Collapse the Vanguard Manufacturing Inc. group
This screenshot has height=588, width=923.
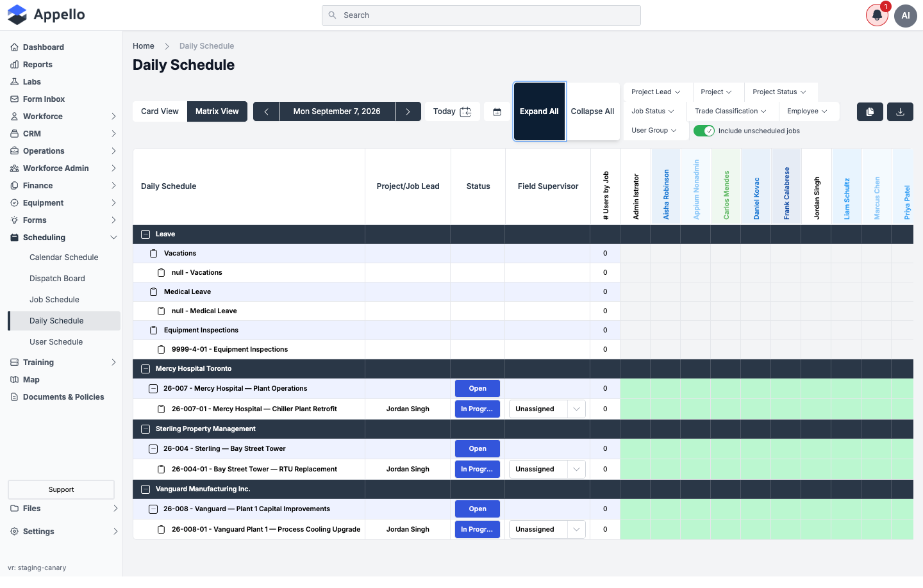146,489
